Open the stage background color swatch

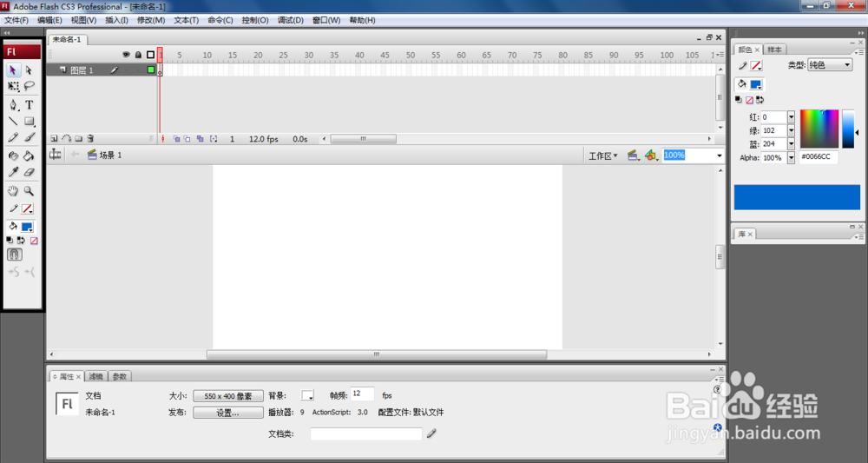(307, 395)
